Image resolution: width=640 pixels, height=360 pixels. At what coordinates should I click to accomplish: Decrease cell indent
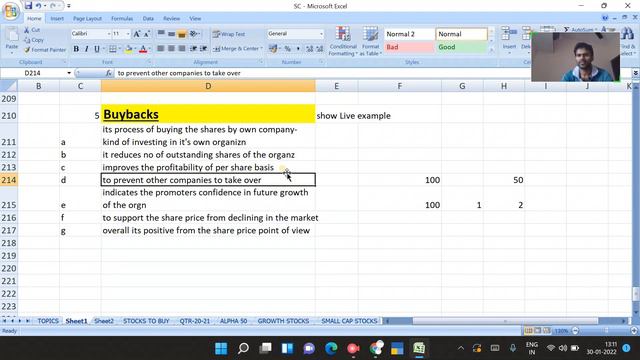pos(193,49)
